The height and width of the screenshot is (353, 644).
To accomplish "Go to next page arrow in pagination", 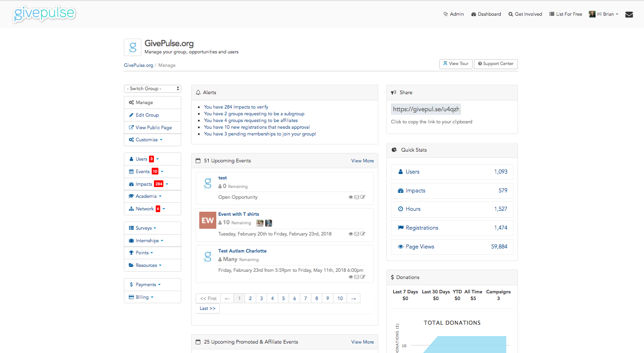I will (x=353, y=298).
